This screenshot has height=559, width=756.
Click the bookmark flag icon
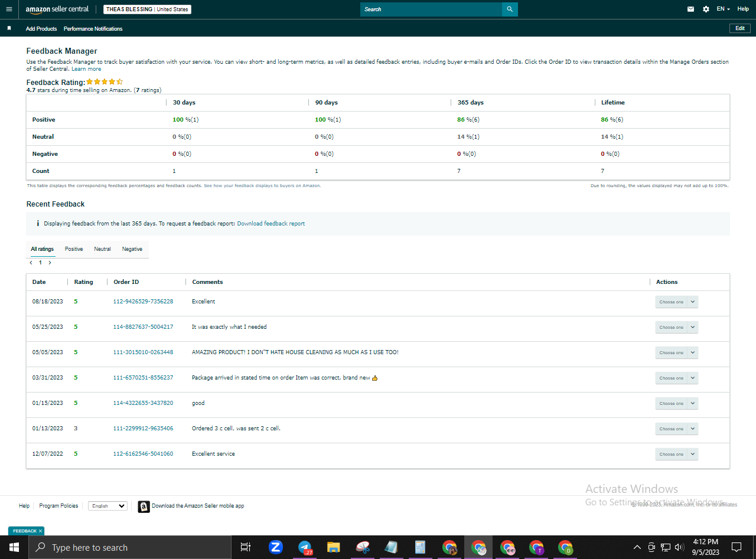(9, 28)
